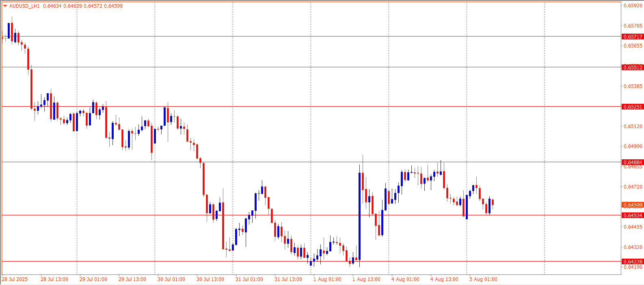Click the current price tag 0.64599
The height and width of the screenshot is (285, 644).
pyautogui.click(x=633, y=205)
